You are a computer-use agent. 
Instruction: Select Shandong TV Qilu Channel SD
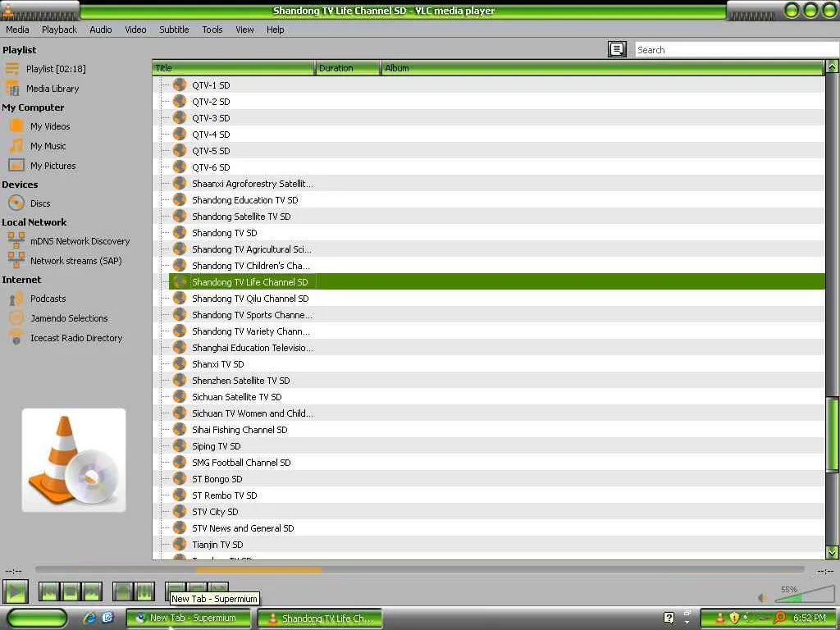[250, 299]
